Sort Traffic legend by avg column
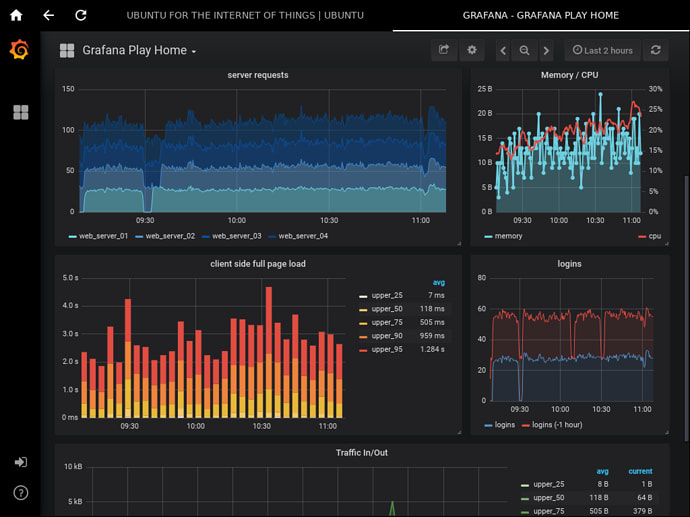This screenshot has height=517, width=690. pyautogui.click(x=602, y=471)
